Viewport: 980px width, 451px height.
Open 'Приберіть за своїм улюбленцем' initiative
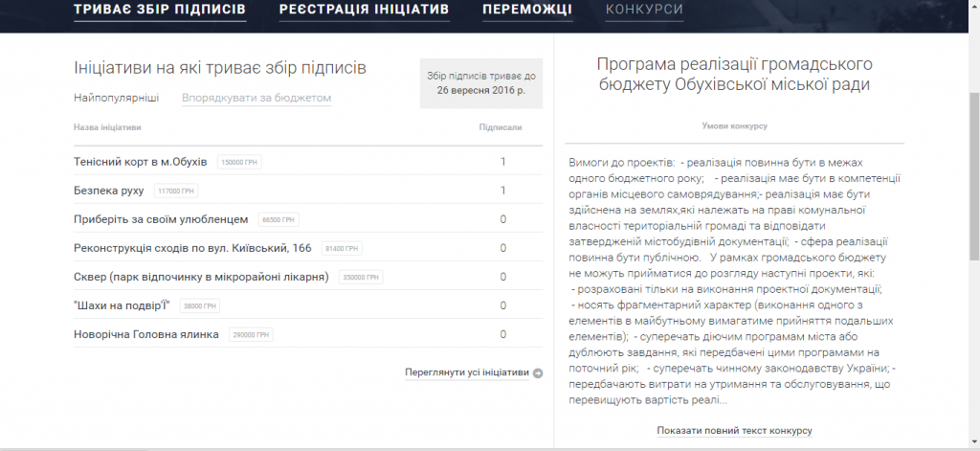tap(161, 219)
